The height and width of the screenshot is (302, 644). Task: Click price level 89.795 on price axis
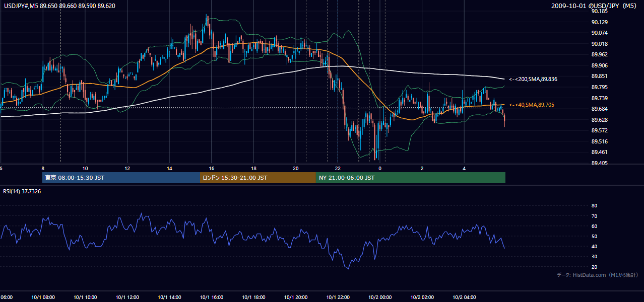600,87
